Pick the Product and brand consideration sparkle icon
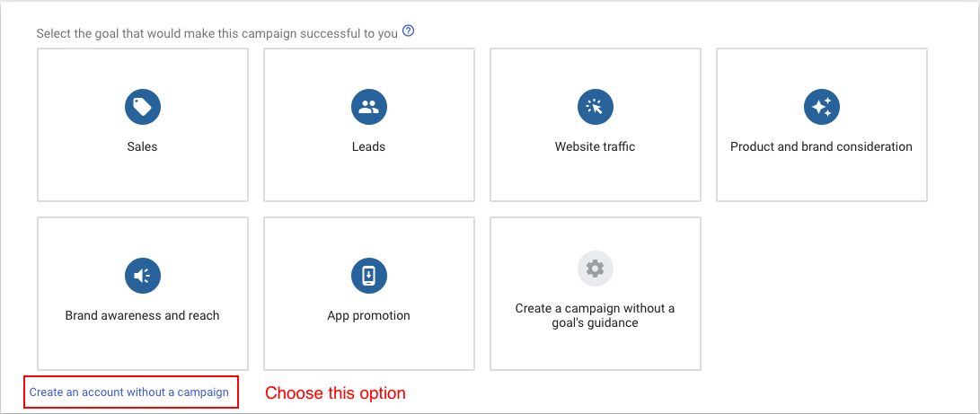This screenshot has height=414, width=980. point(821,107)
